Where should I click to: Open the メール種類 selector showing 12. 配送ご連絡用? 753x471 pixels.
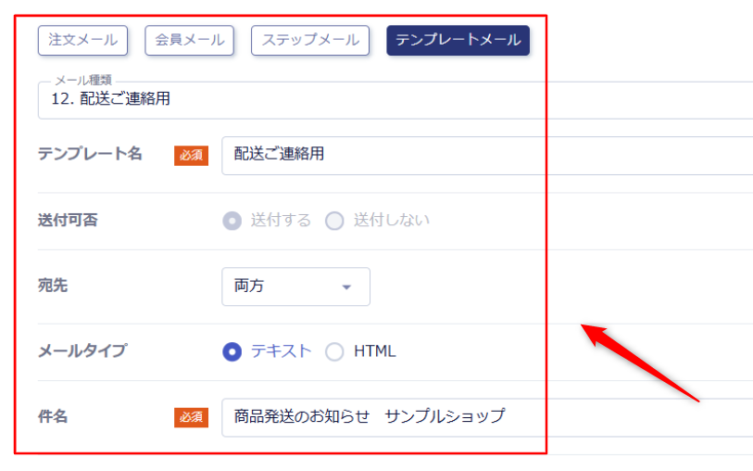coord(390,100)
